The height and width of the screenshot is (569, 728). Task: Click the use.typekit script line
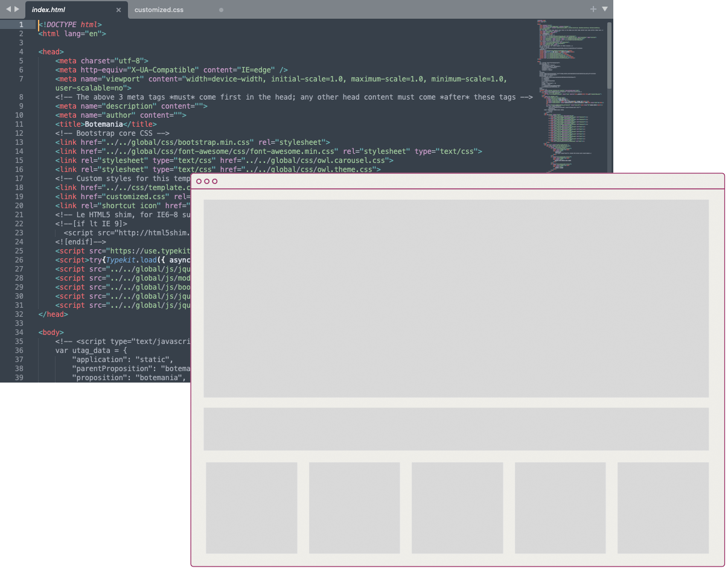click(123, 251)
